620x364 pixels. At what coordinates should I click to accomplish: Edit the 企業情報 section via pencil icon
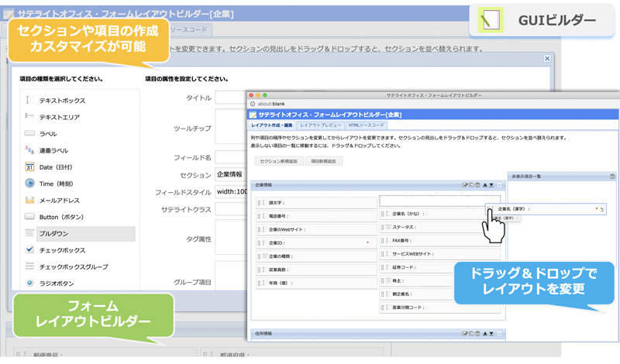[x=464, y=185]
